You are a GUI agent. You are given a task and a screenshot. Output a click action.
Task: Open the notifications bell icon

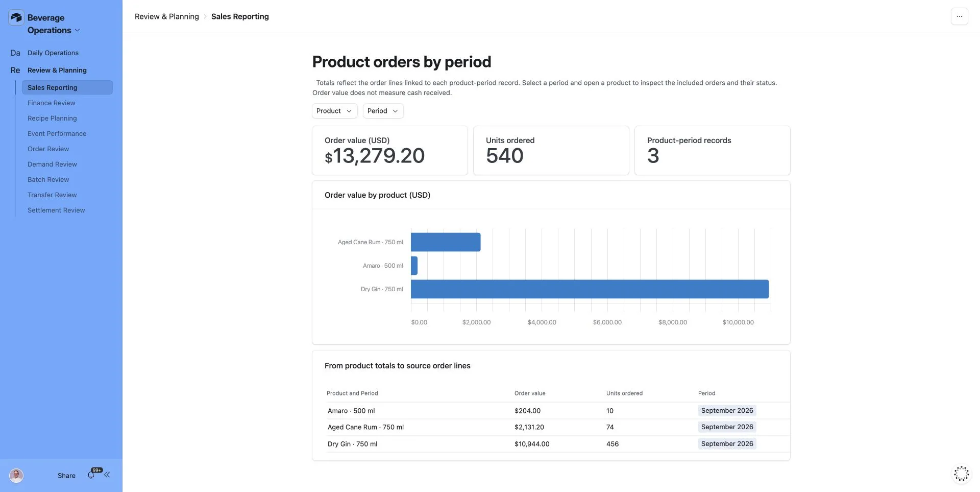click(91, 475)
